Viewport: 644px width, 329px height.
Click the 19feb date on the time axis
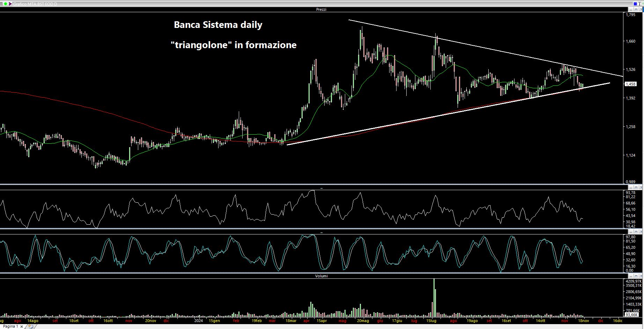point(257,321)
